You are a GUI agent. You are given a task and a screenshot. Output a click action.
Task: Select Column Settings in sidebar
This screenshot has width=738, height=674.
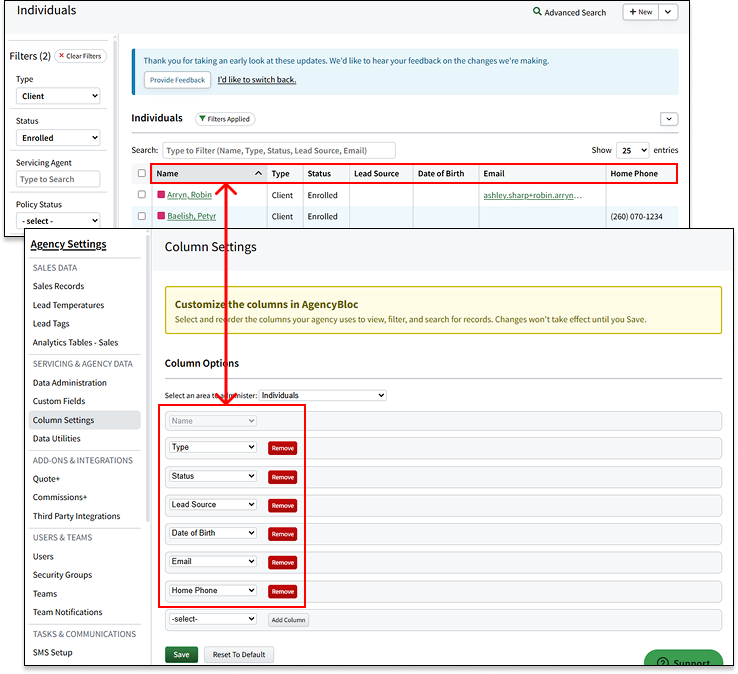point(85,420)
